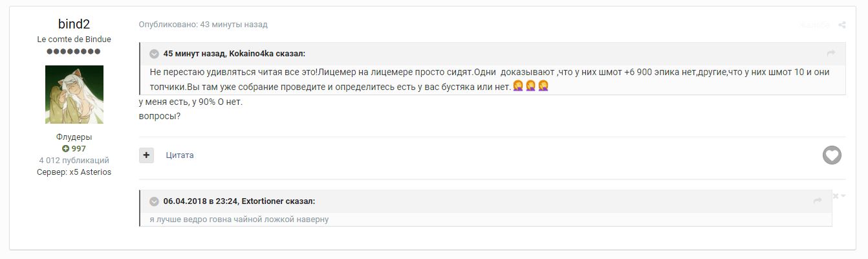Toggle multi-quote plus button beside Цитата
This screenshot has width=868, height=259.
147,155
